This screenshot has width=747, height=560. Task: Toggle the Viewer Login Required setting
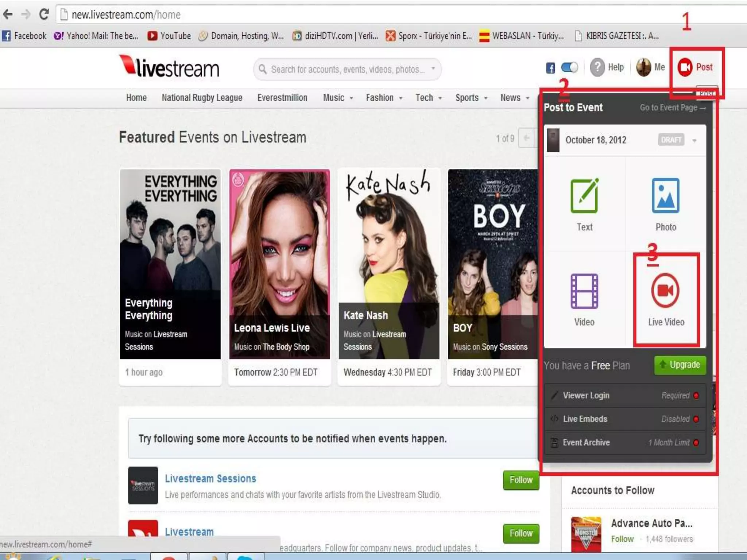pyautogui.click(x=696, y=396)
